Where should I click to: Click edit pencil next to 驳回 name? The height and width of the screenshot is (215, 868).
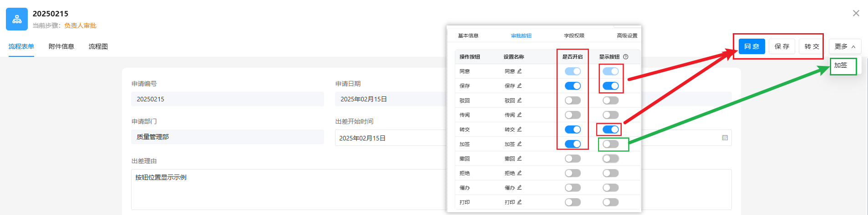[x=519, y=100]
